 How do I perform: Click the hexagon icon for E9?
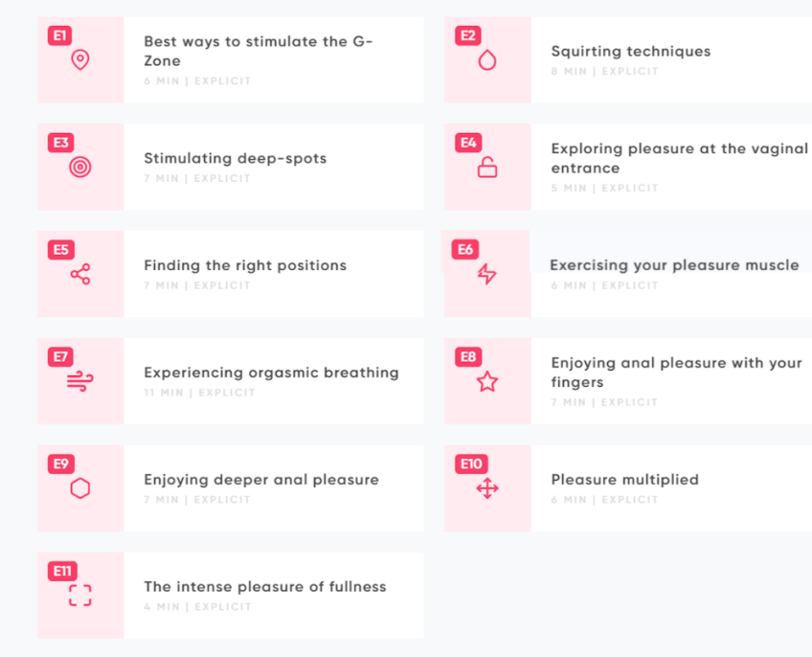click(80, 488)
